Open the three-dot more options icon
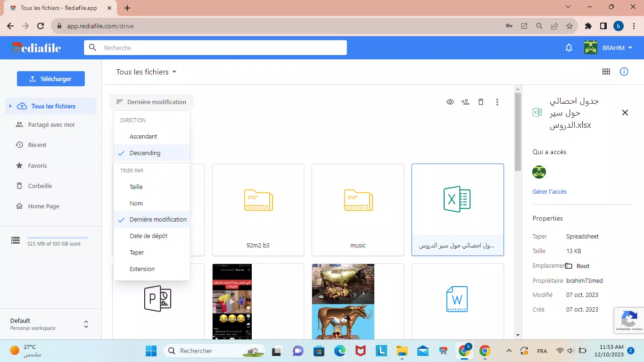 [497, 102]
